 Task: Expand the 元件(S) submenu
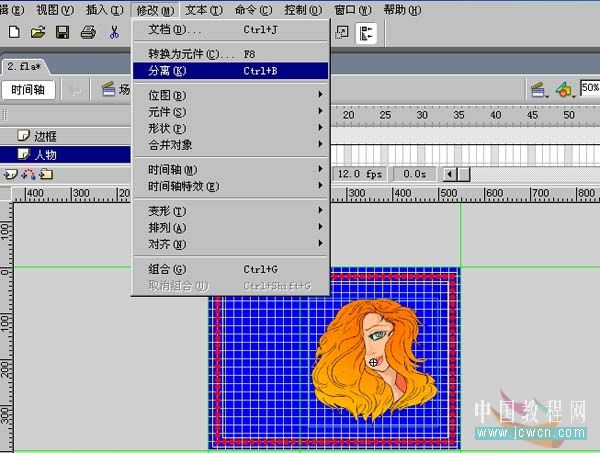230,112
